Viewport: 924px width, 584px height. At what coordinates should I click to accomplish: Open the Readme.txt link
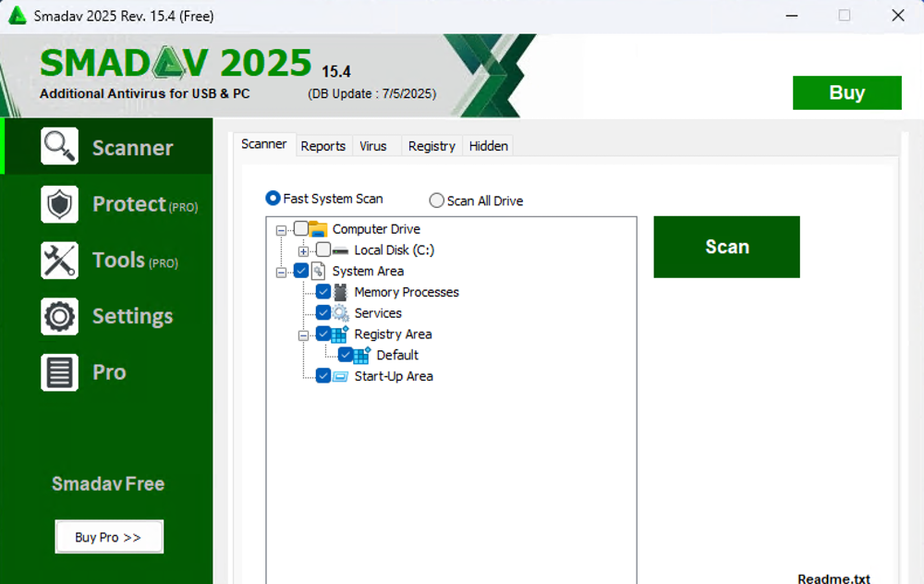pos(833,578)
